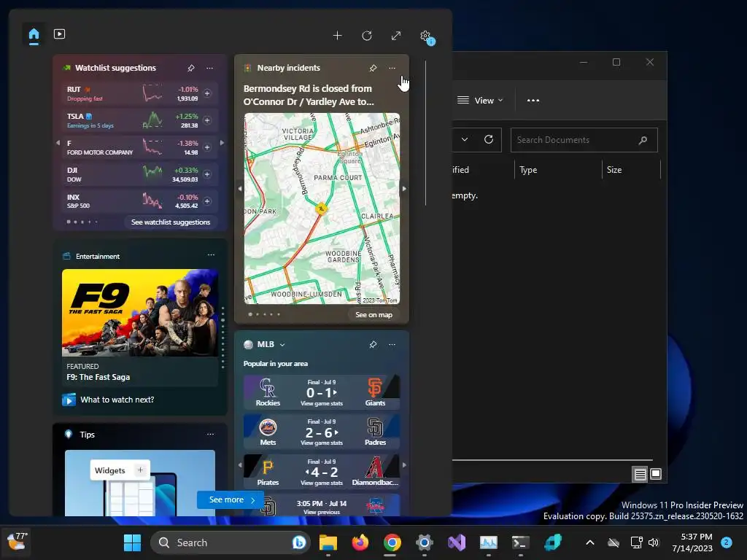Open the weather widget showing 77°

[18, 542]
